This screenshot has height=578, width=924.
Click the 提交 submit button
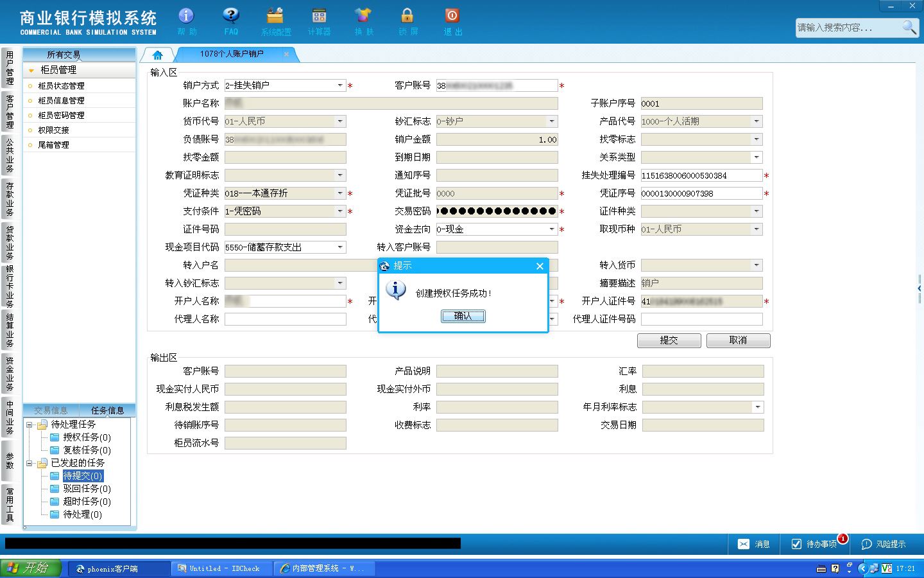669,340
